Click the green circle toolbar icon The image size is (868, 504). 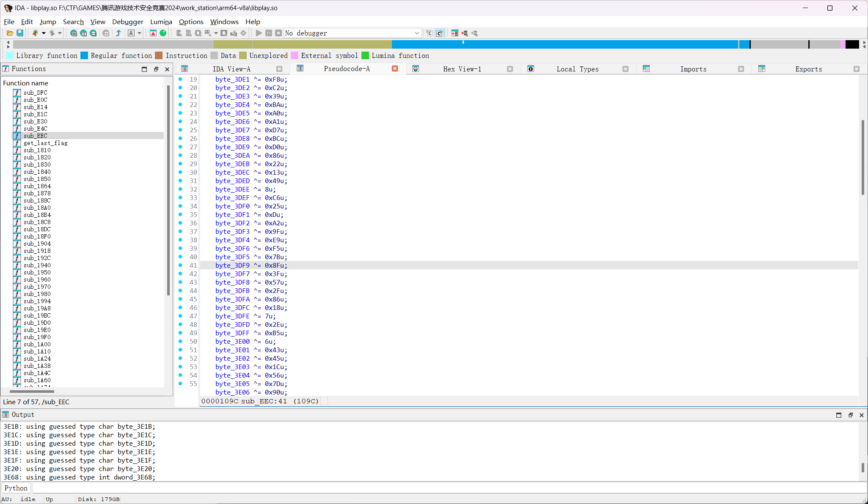click(x=163, y=33)
